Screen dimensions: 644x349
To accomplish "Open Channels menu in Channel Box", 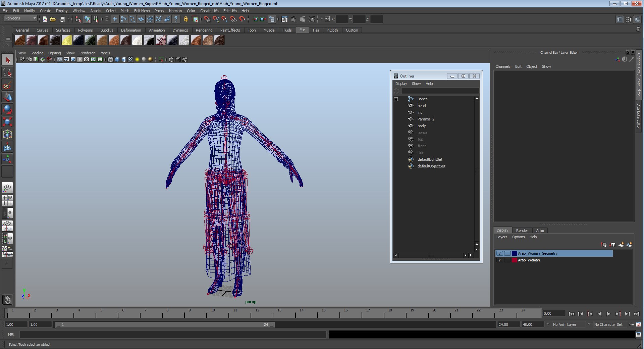I will tap(503, 66).
